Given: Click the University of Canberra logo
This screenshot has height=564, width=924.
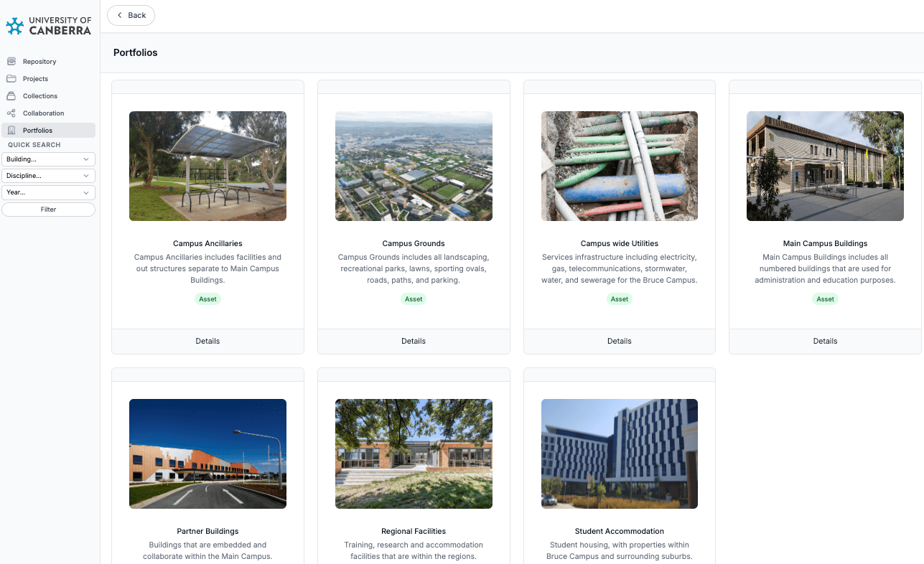Looking at the screenshot, I should click(49, 26).
